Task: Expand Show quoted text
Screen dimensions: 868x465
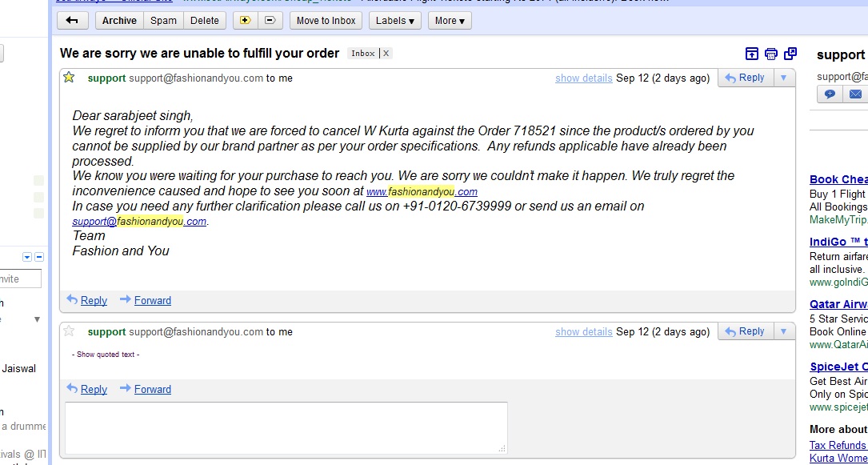Action: [x=106, y=355]
